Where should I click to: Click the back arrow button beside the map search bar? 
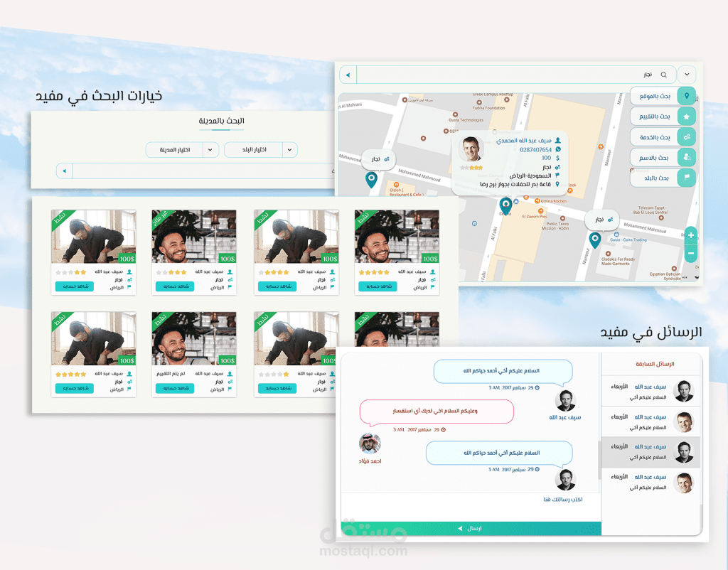click(x=348, y=75)
